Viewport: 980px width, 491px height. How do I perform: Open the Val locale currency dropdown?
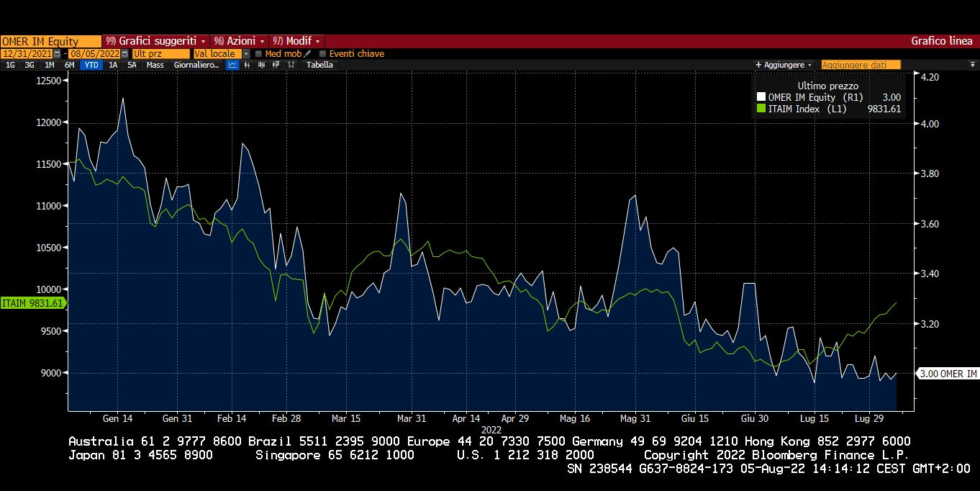click(246, 54)
